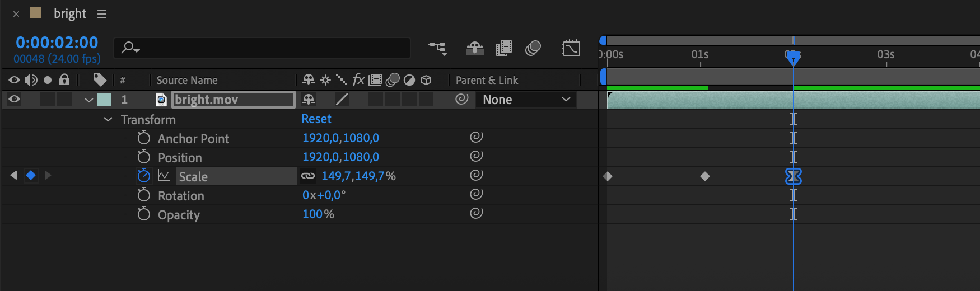Open the composition mini-flowchart icon
Viewport: 980px width, 291px height.
(437, 48)
